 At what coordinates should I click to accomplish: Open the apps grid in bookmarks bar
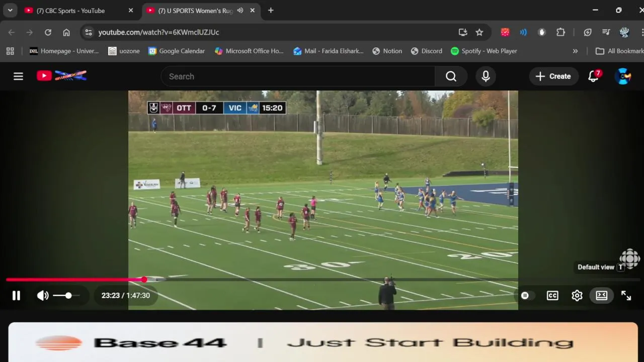10,51
